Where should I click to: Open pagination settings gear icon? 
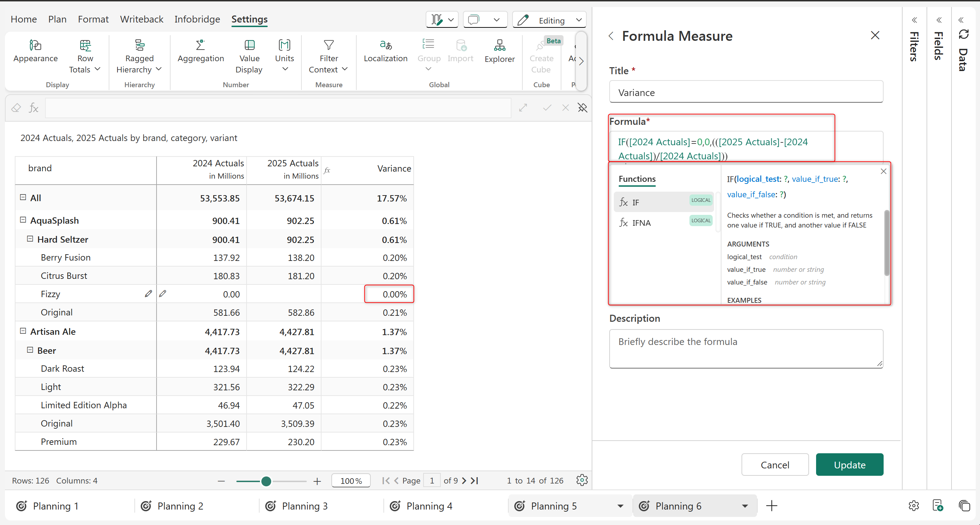coord(581,480)
